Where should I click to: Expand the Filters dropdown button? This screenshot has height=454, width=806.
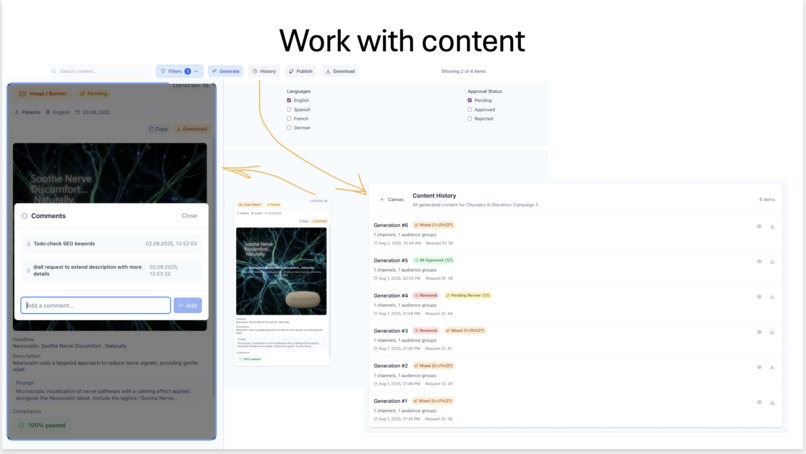179,71
